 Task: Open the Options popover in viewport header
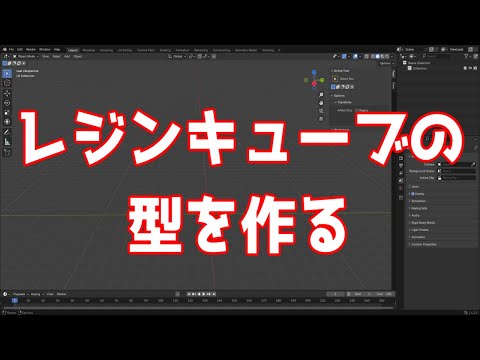(x=386, y=63)
